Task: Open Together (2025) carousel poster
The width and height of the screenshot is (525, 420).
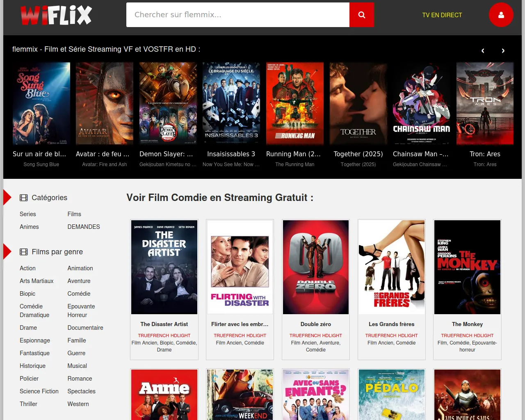Action: pyautogui.click(x=358, y=103)
